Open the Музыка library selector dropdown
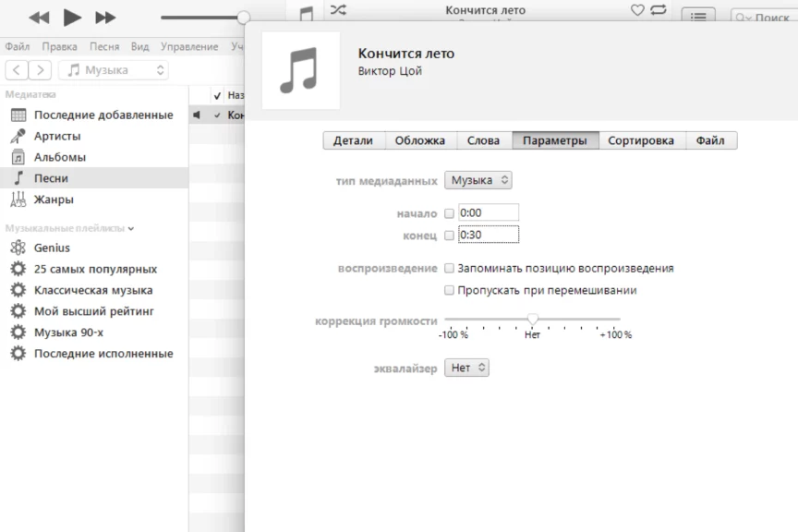 [x=114, y=70]
